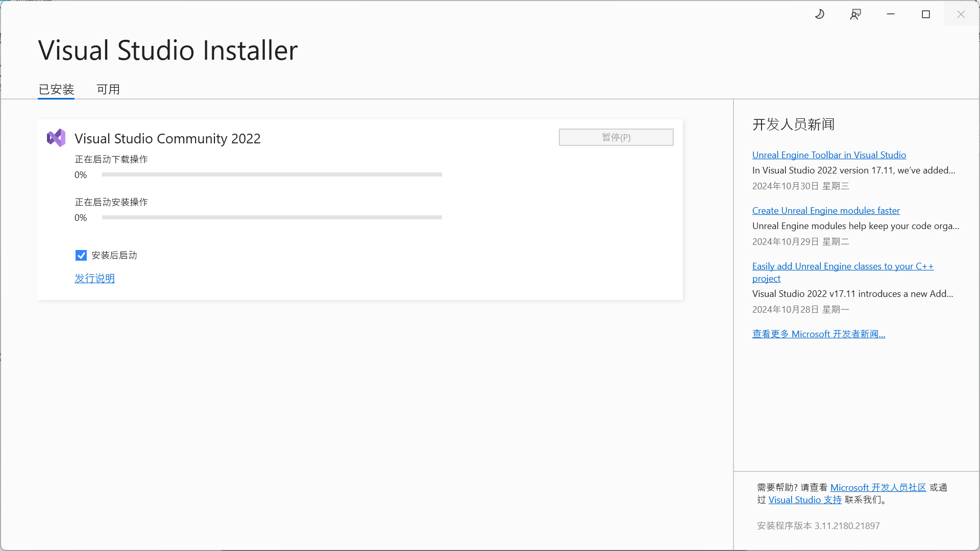This screenshot has height=551, width=980.
Task: Open Easily add Unreal Engine classes article
Action: point(843,272)
